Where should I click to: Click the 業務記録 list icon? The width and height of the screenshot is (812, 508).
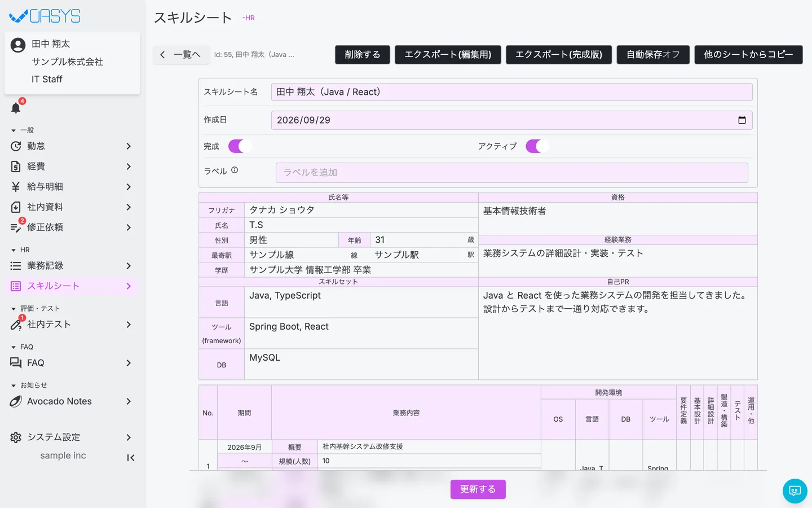point(16,266)
